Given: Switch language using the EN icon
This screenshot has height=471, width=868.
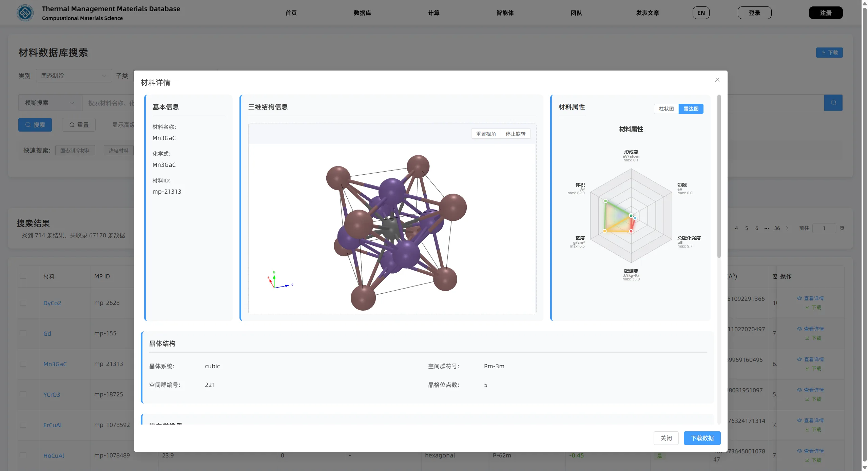Looking at the screenshot, I should pyautogui.click(x=700, y=13).
